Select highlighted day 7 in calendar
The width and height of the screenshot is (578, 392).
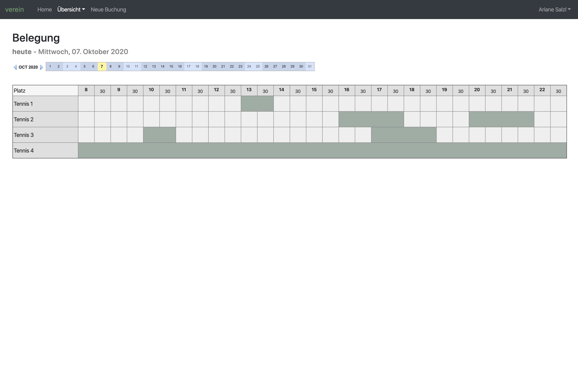(102, 66)
